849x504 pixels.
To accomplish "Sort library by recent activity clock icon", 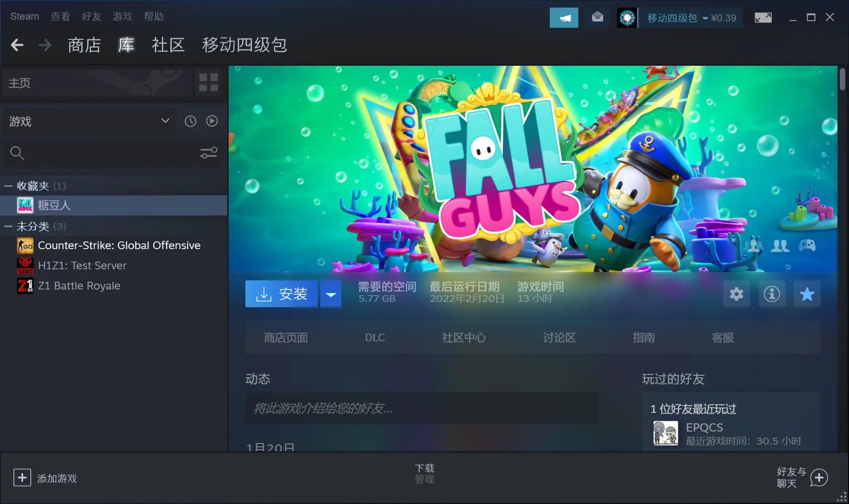I will (x=191, y=121).
